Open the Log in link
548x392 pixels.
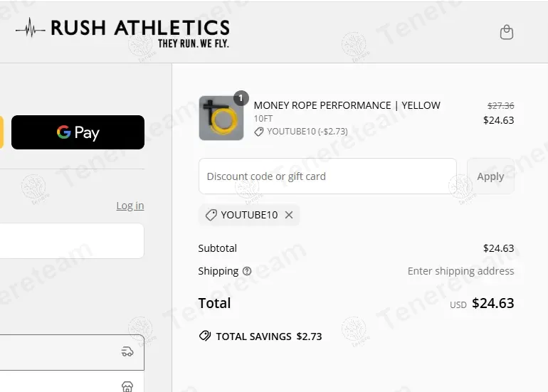click(x=130, y=206)
